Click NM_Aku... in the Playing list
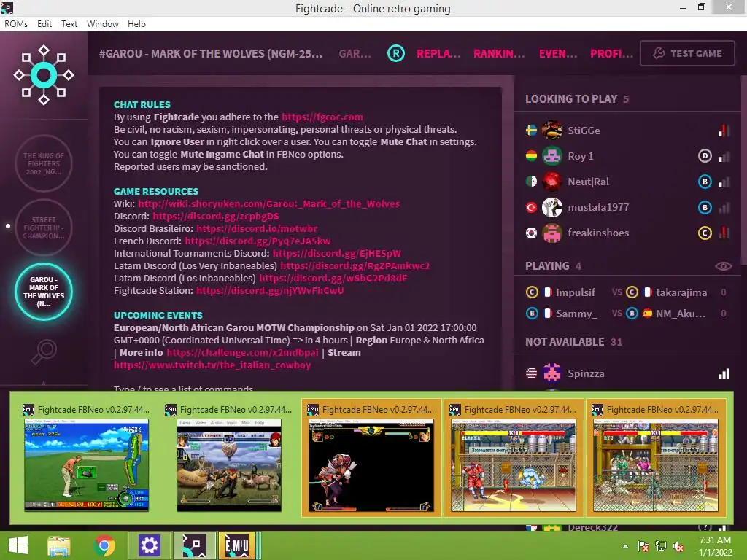This screenshot has height=560, width=747. [681, 314]
